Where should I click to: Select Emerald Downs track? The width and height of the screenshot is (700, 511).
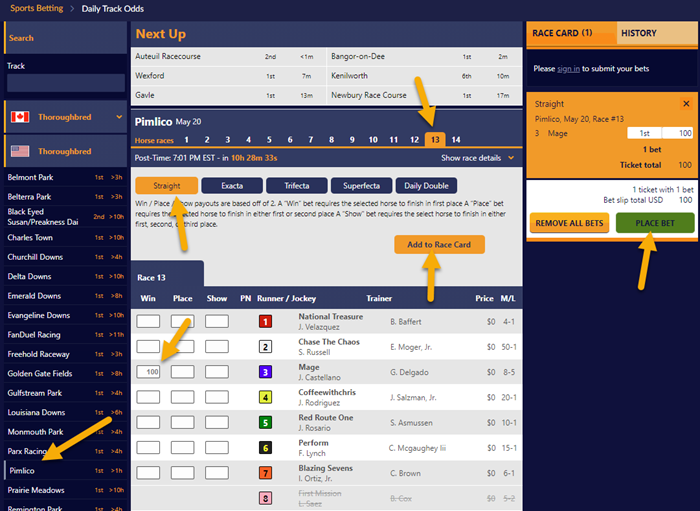tap(65, 296)
